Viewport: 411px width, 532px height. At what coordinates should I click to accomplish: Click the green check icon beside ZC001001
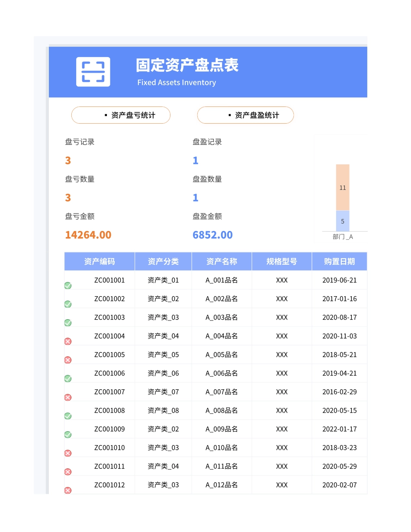pos(67,285)
